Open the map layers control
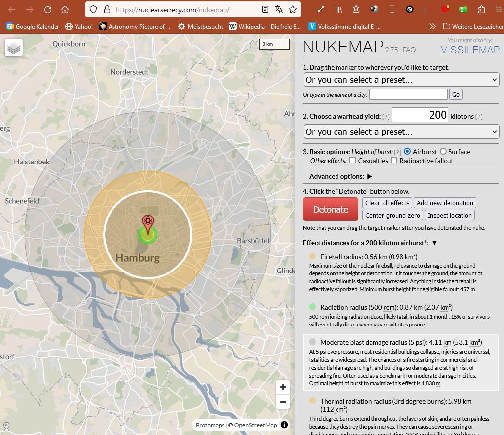Image resolution: width=504 pixels, height=435 pixels. click(x=14, y=48)
